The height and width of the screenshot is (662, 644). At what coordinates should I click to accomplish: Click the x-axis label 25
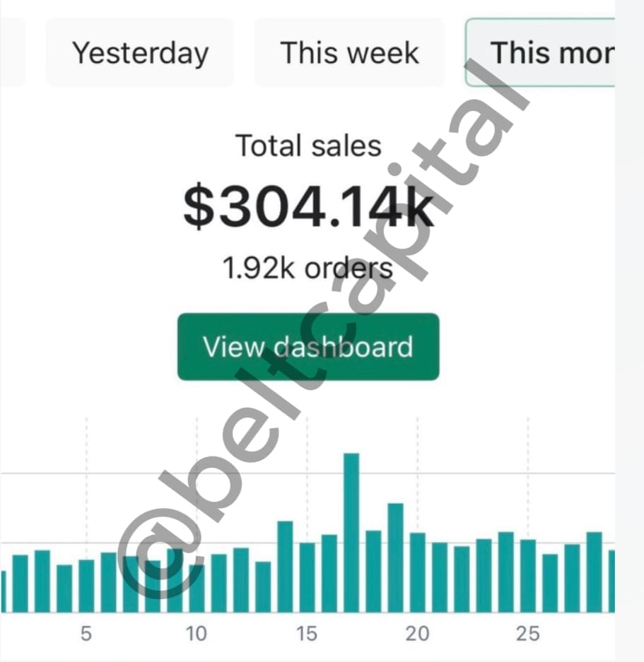tap(528, 634)
